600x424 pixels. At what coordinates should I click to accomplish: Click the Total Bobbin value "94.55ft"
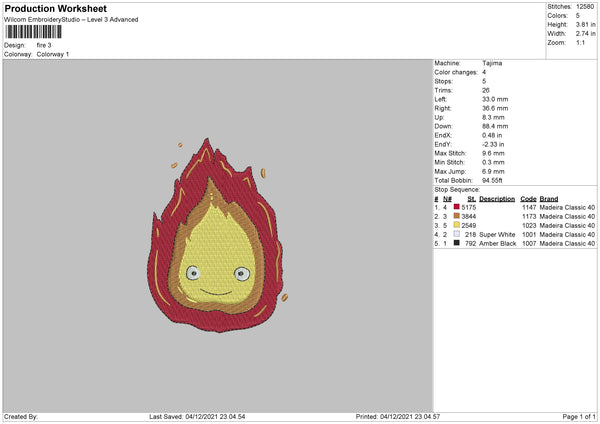tap(492, 180)
